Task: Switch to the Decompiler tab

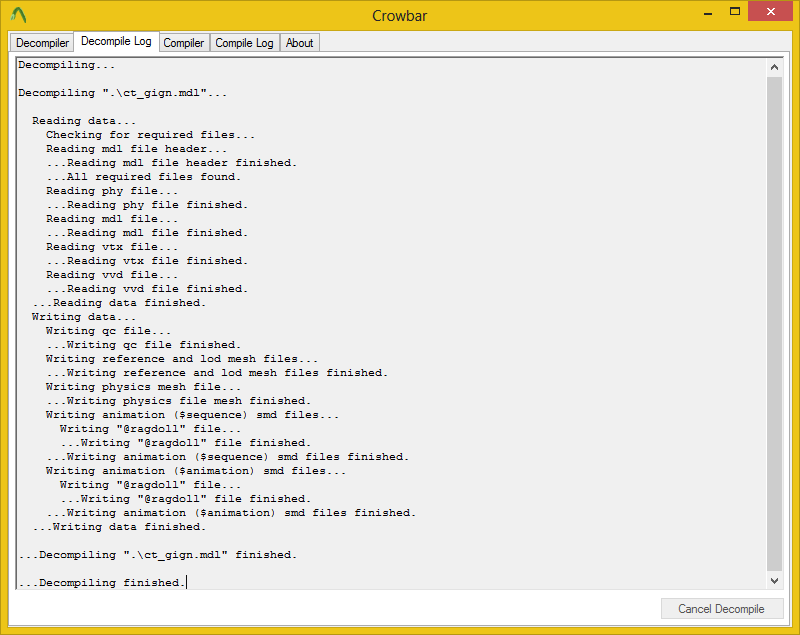Action: 42,43
